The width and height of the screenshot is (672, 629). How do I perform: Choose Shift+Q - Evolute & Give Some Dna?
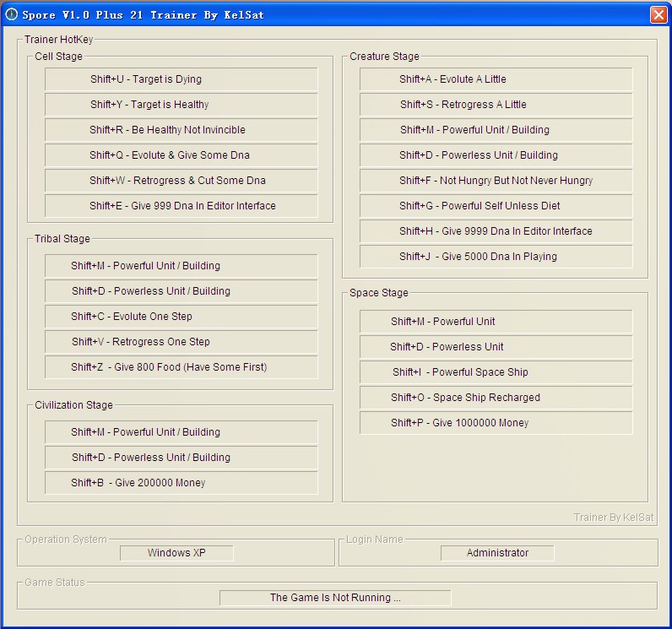point(182,155)
